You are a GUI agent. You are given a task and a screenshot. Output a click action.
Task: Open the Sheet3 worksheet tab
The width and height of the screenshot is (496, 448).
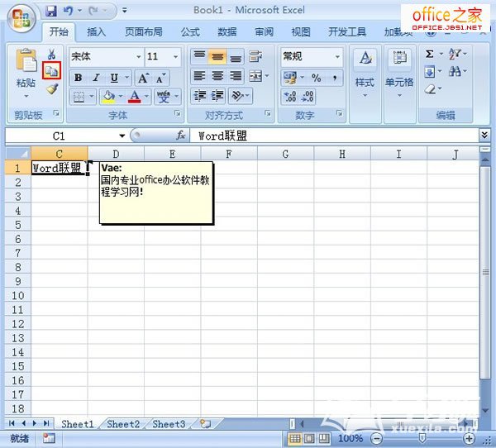pyautogui.click(x=169, y=424)
